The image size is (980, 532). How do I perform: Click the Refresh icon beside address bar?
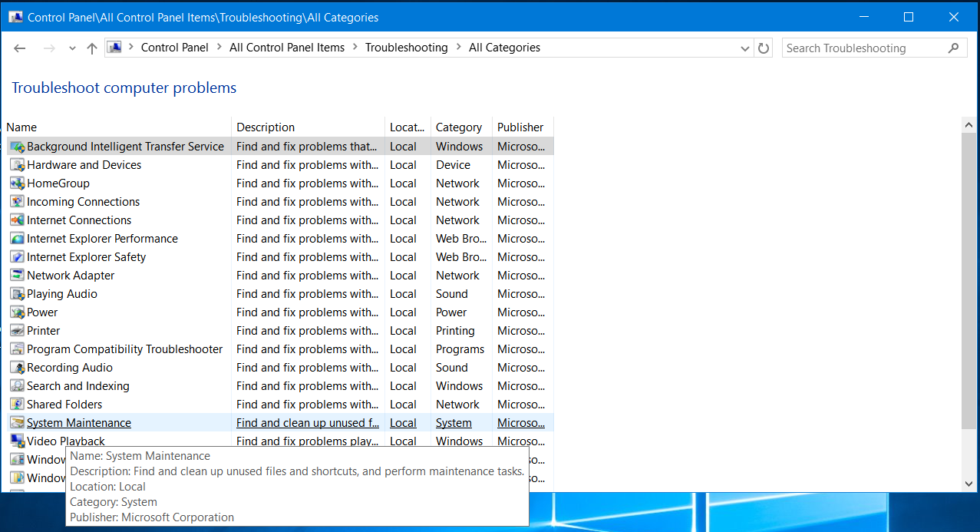tap(764, 48)
